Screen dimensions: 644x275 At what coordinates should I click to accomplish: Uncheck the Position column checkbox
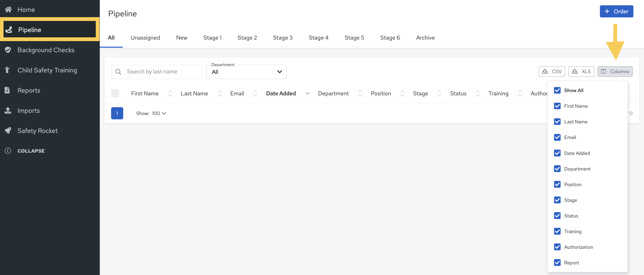pos(557,184)
